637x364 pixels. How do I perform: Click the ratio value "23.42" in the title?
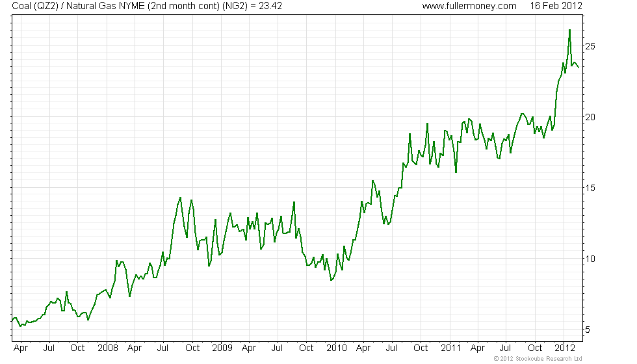[x=270, y=6]
